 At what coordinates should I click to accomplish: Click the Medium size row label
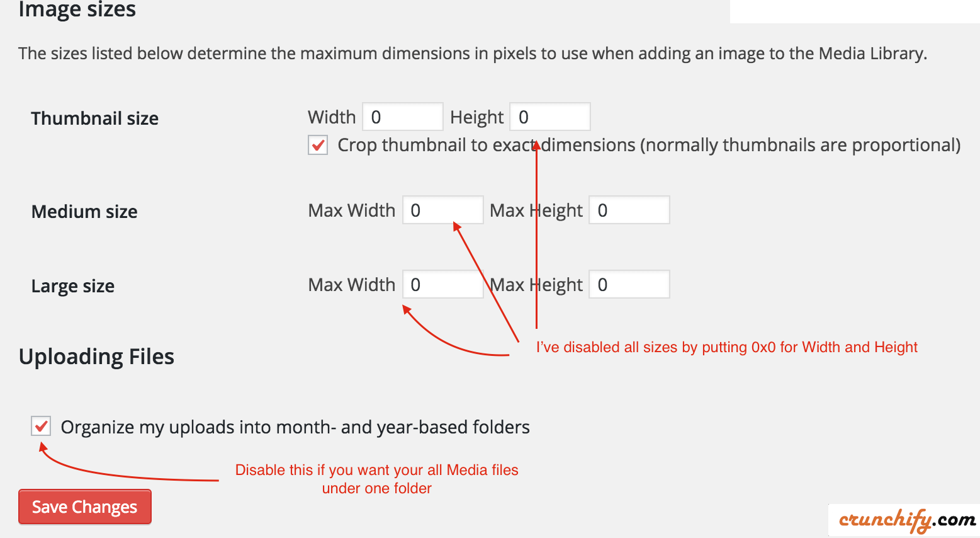tap(84, 212)
